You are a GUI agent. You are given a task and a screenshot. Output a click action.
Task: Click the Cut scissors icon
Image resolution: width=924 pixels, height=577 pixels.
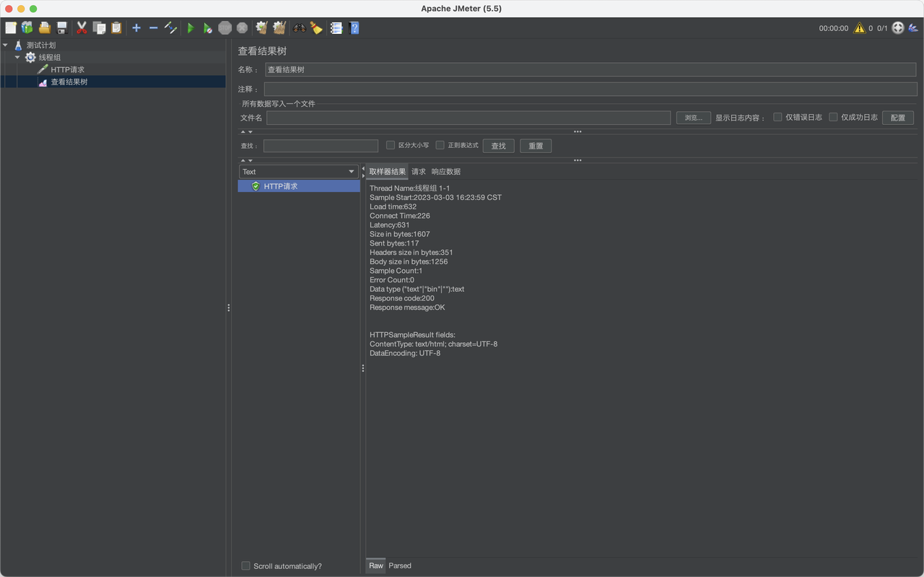click(82, 28)
